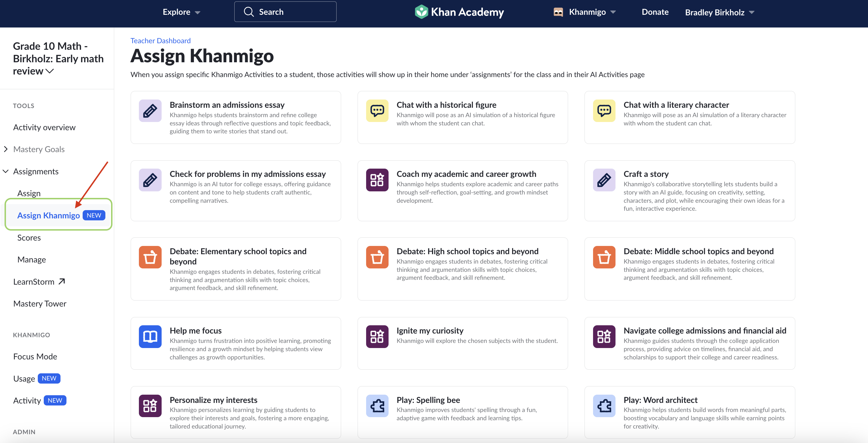The height and width of the screenshot is (443, 868).
Task: Open the Play: Word architect title
Action: (660, 400)
